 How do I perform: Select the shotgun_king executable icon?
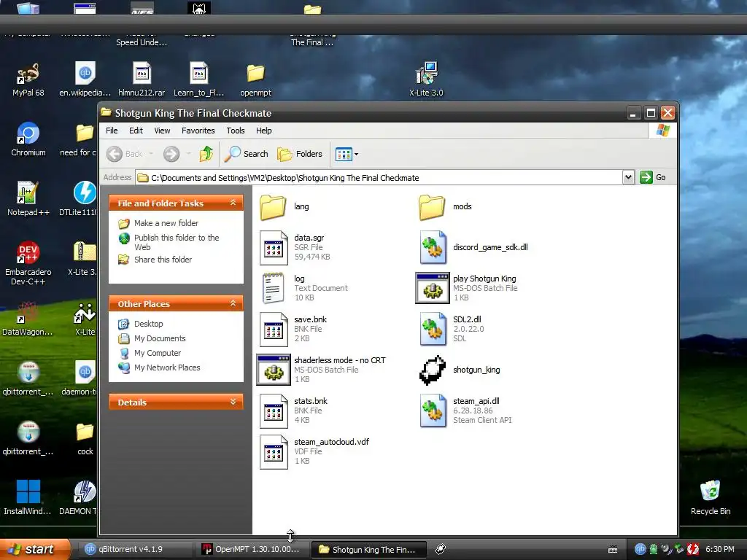click(433, 370)
